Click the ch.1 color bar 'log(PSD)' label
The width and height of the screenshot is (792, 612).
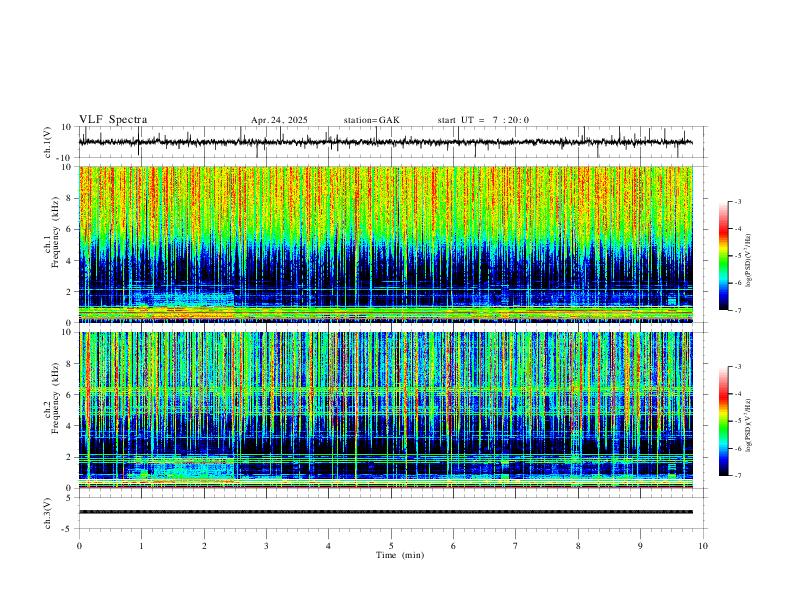tap(748, 260)
